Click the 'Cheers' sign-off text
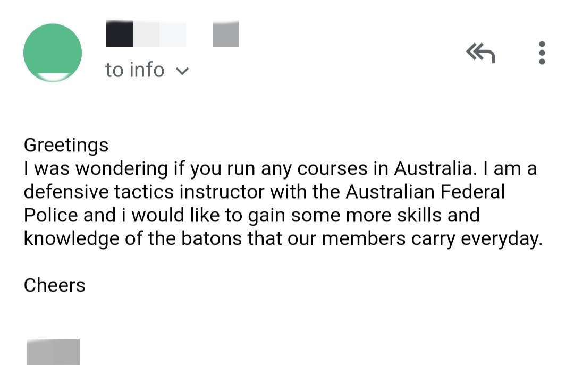574x392 pixels. (54, 285)
